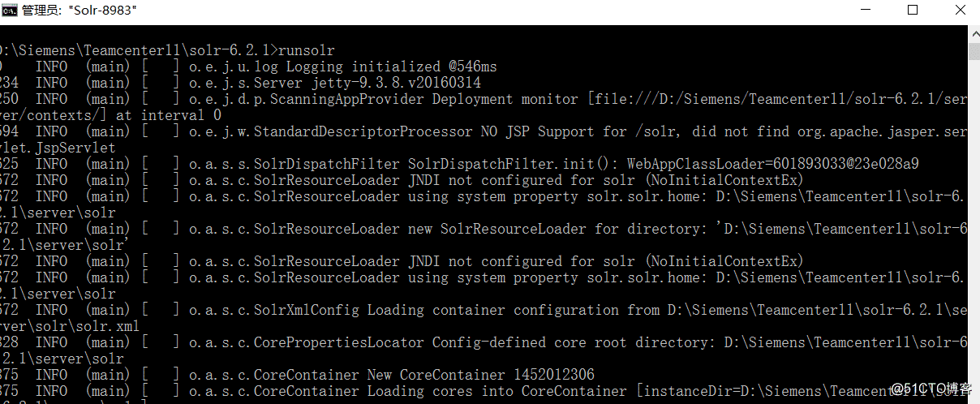Open the cmd window system menu icon
This screenshot has height=404, width=980.
(x=11, y=11)
